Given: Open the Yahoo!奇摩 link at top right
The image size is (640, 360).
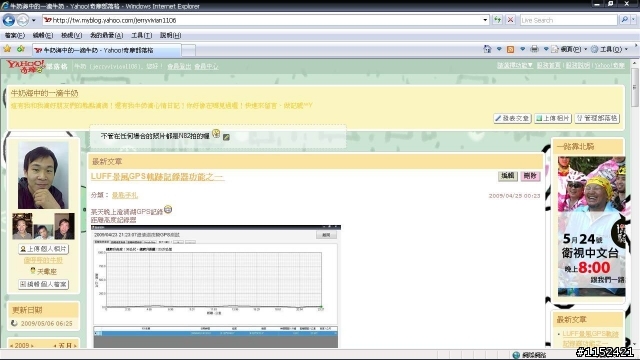Looking at the screenshot, I should (609, 65).
